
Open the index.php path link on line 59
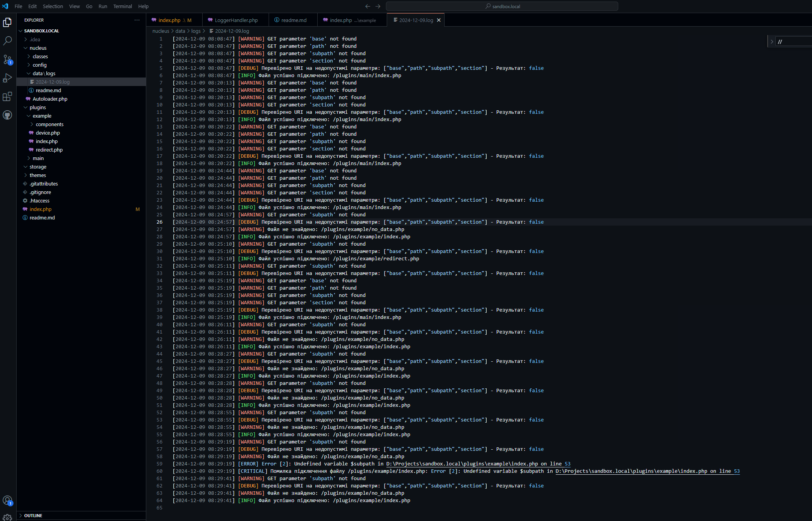pyautogui.click(x=478, y=464)
